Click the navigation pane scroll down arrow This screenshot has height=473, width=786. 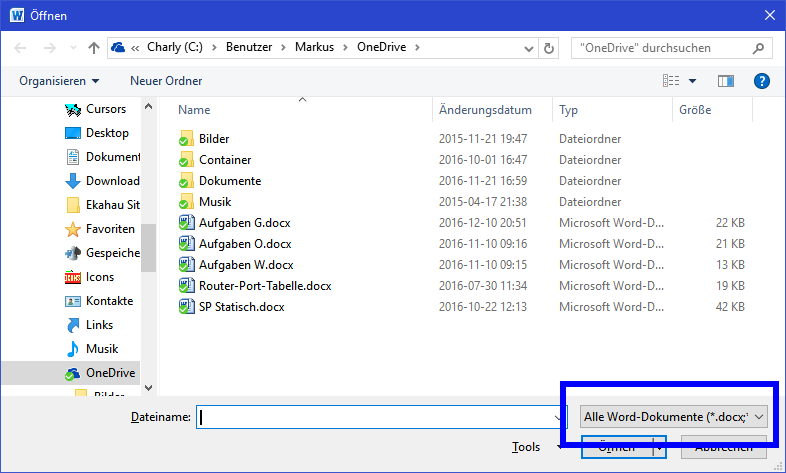tap(148, 387)
